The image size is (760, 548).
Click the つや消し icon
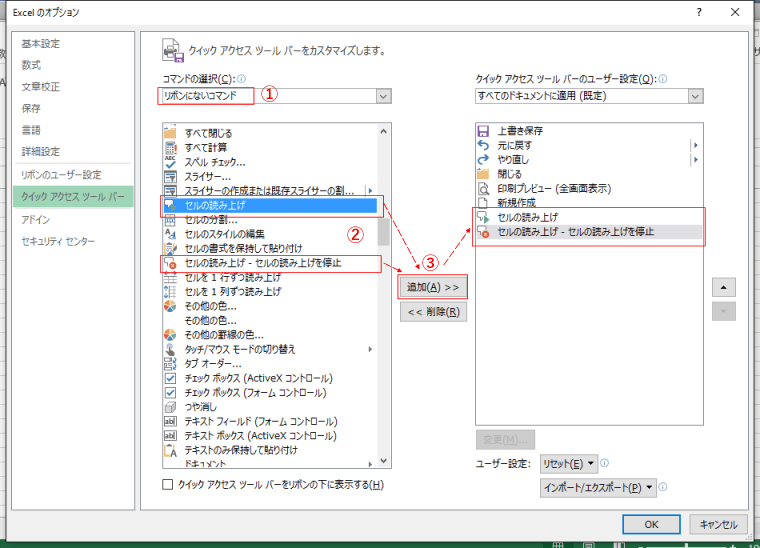click(170, 407)
